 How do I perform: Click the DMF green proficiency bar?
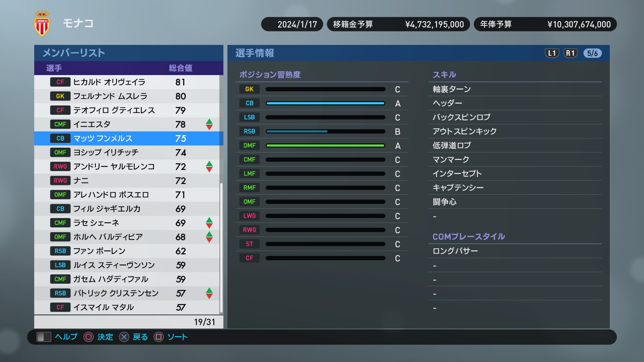pos(325,145)
